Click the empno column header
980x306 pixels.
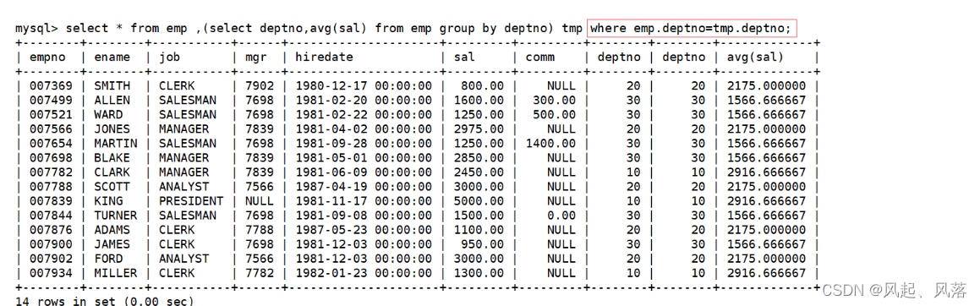pyautogui.click(x=48, y=57)
